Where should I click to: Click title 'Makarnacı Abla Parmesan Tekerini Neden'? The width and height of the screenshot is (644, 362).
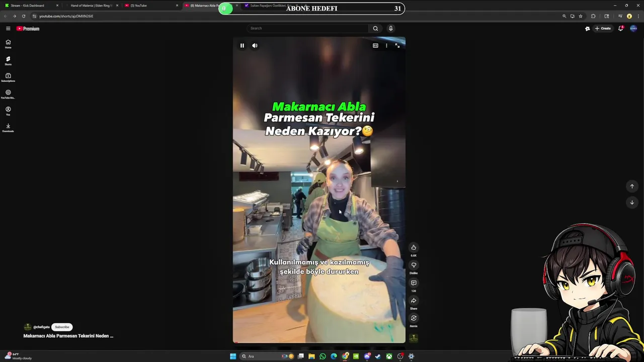(x=68, y=336)
